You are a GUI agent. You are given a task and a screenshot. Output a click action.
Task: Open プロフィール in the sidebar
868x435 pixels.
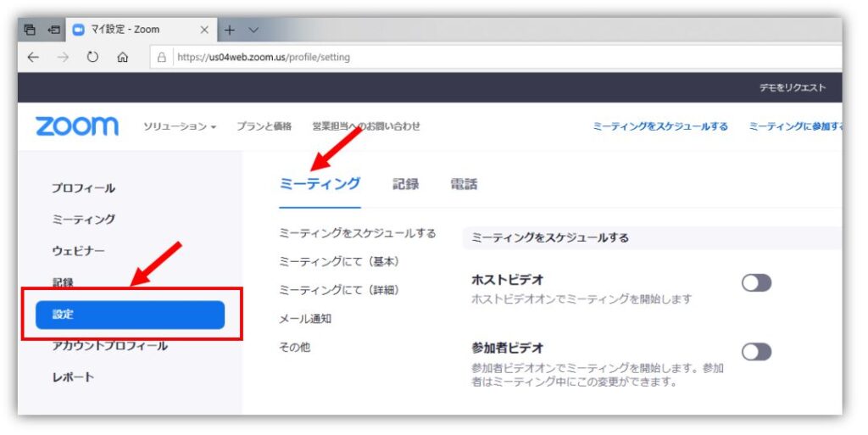coord(84,187)
